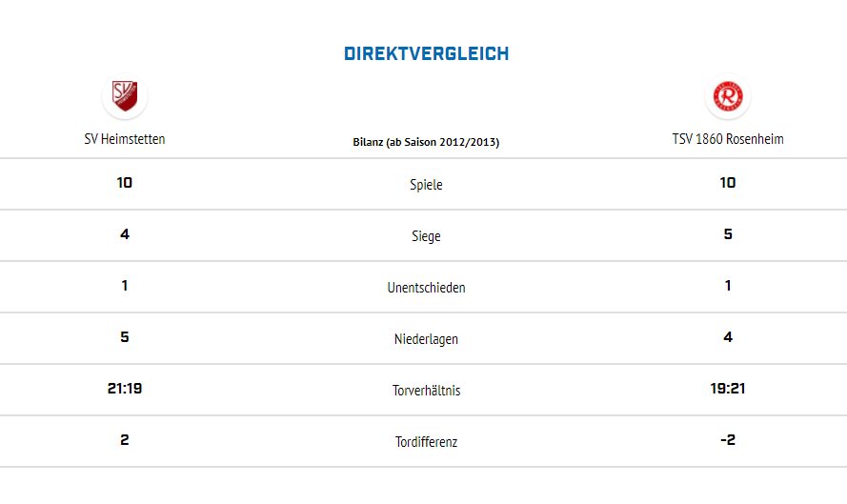
Task: Select the Torverhältnis row label
Action: tap(426, 391)
